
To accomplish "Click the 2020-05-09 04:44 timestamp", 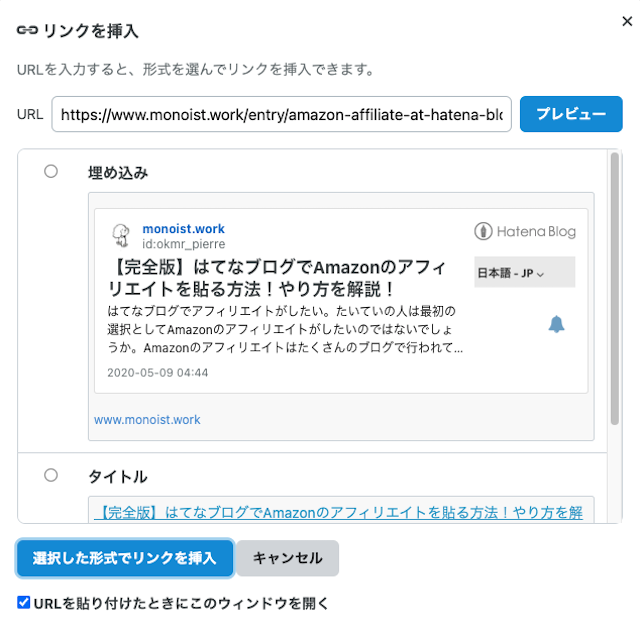I will tap(158, 373).
